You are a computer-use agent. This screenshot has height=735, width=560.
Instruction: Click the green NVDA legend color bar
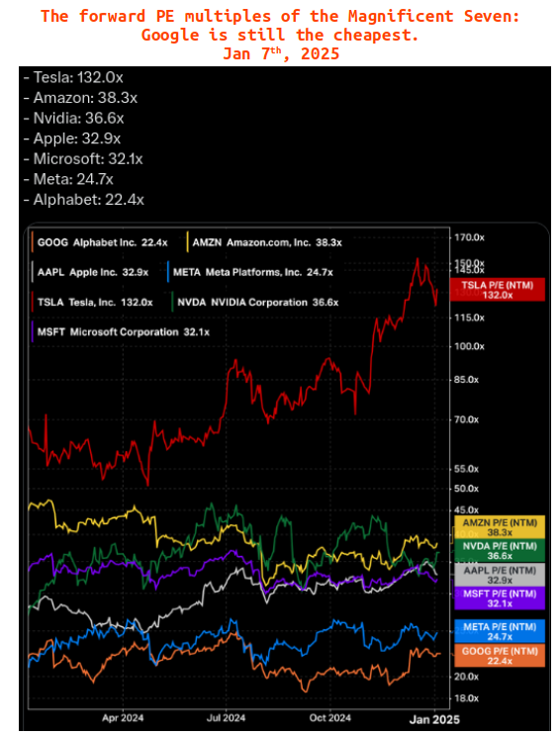point(172,302)
